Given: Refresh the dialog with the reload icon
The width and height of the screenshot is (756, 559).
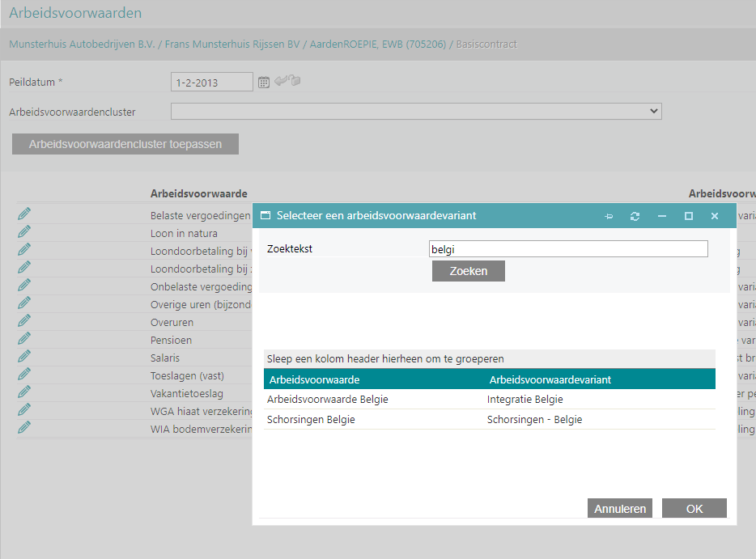Looking at the screenshot, I should 635,216.
